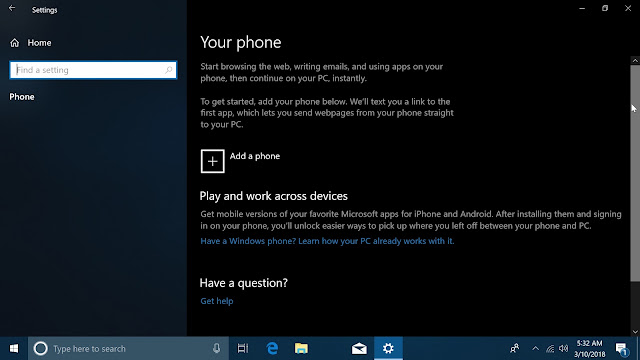The image size is (640, 360).
Task: Click the plus icon to add a phone
Action: coord(212,161)
